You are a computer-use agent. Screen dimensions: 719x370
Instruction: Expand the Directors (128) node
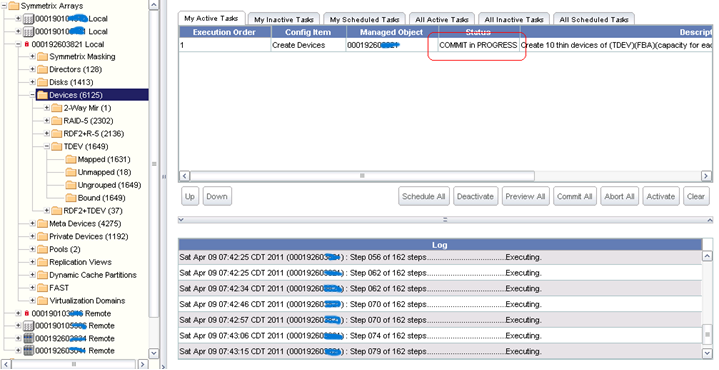pos(33,70)
